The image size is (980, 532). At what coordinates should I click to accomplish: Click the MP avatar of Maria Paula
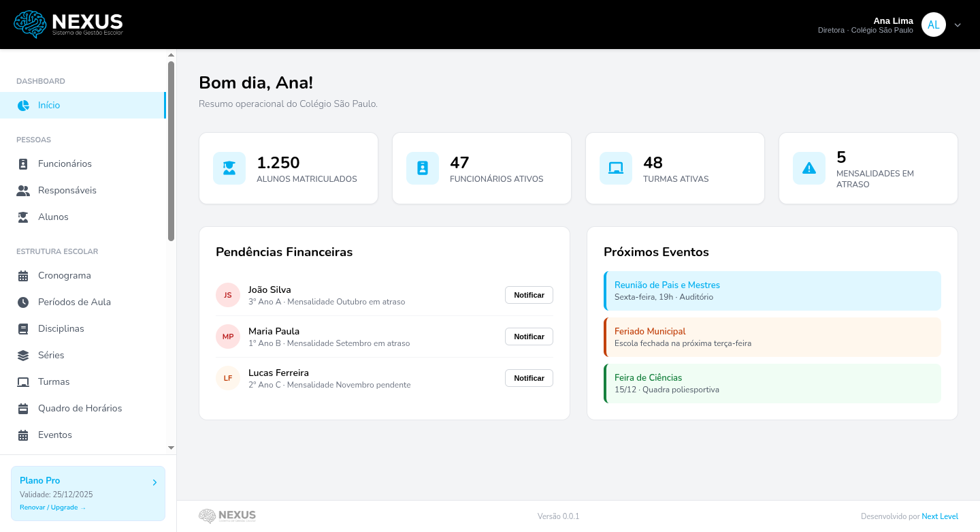228,337
